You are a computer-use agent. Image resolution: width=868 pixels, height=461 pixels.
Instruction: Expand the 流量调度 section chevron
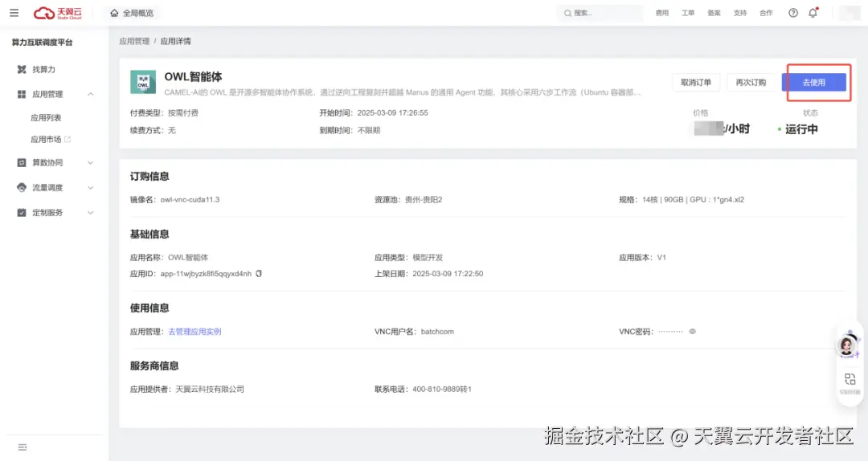[x=90, y=188]
